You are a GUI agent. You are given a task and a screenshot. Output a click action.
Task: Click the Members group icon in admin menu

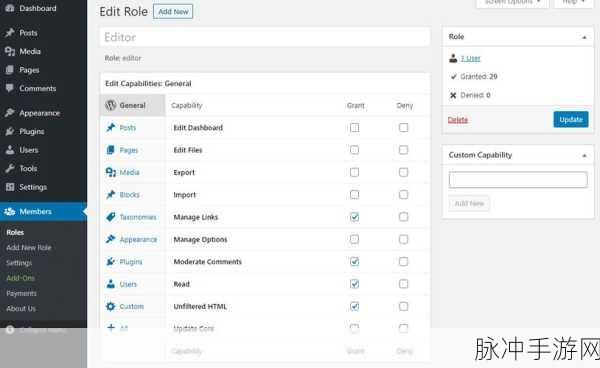point(10,212)
